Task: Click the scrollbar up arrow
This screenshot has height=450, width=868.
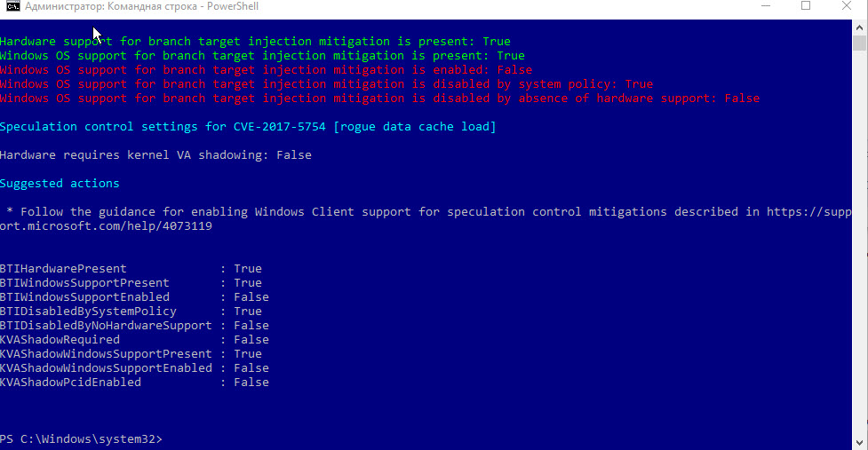Action: [x=859, y=26]
